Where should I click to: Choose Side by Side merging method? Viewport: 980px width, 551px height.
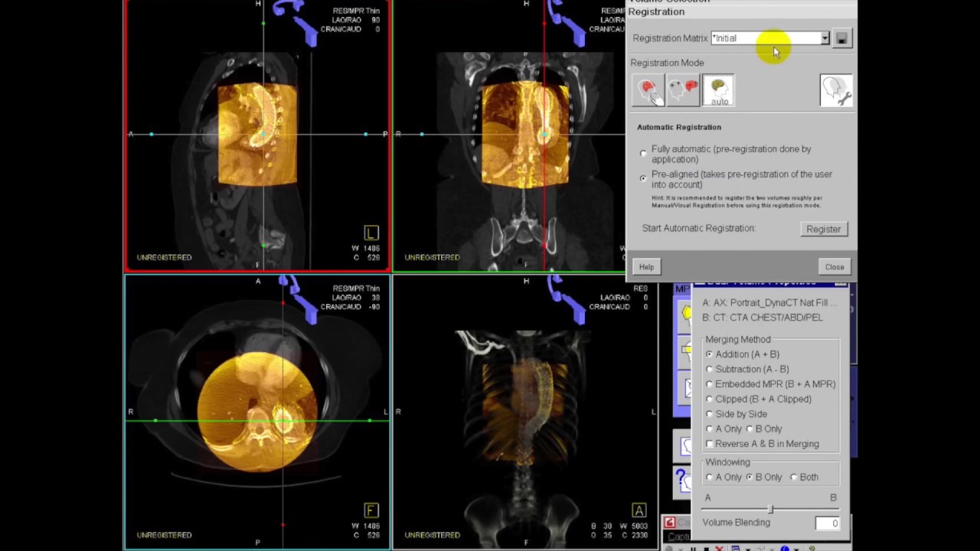709,414
